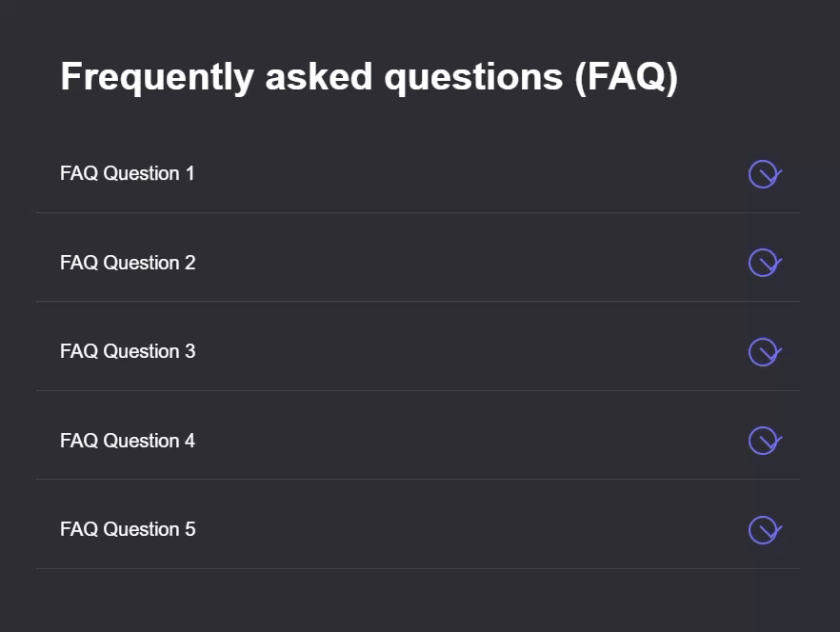Click the divider line below FAQ Question 2
Screen dimensions: 840x632
418,302
